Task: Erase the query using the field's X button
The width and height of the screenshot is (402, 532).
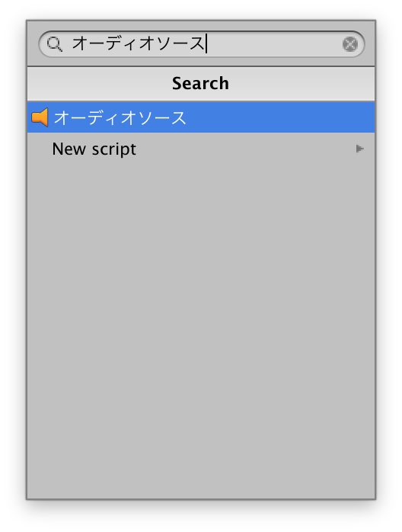Action: (349, 44)
